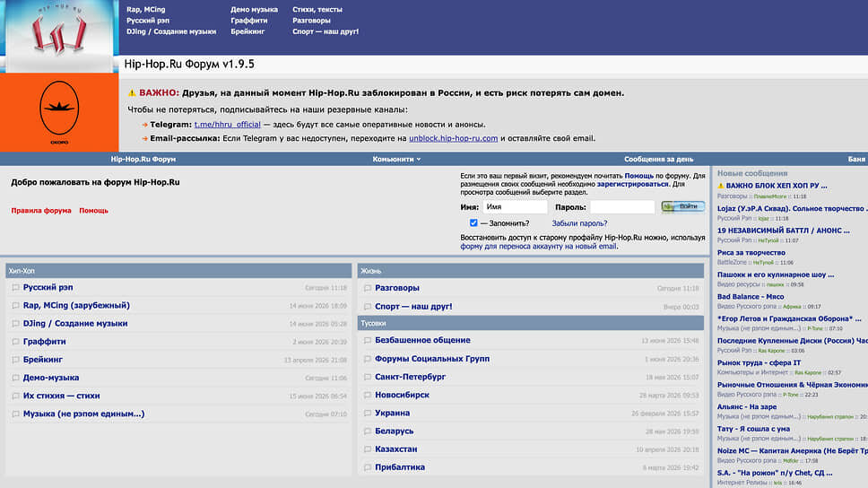This screenshot has width=868, height=488.
Task: Click the folder icon beside DJing / Создание музыки
Action: tap(15, 324)
